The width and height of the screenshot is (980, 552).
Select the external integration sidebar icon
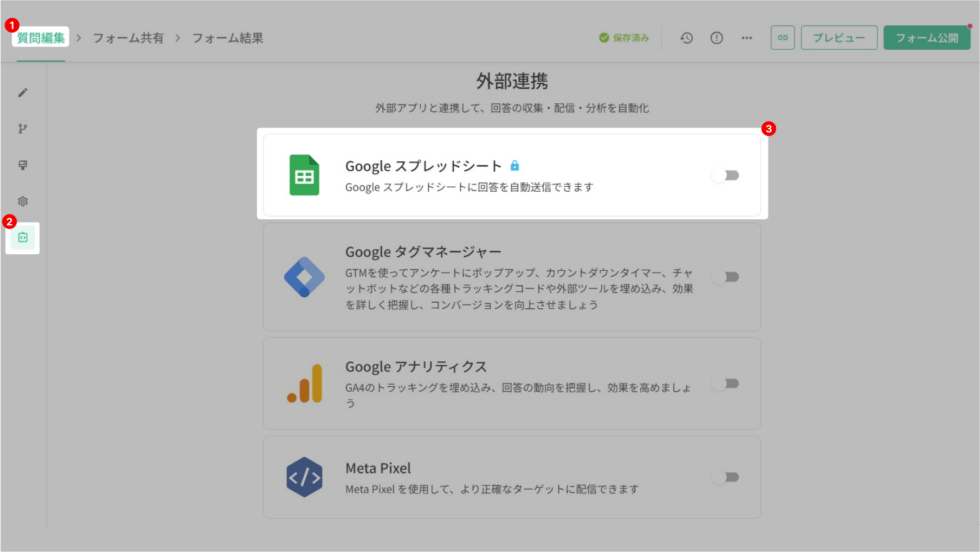pyautogui.click(x=23, y=238)
